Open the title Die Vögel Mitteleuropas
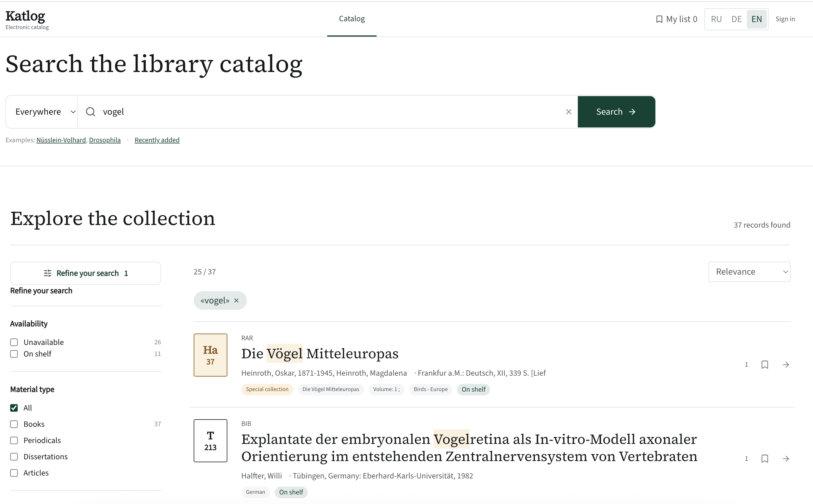The width and height of the screenshot is (813, 504). point(320,354)
